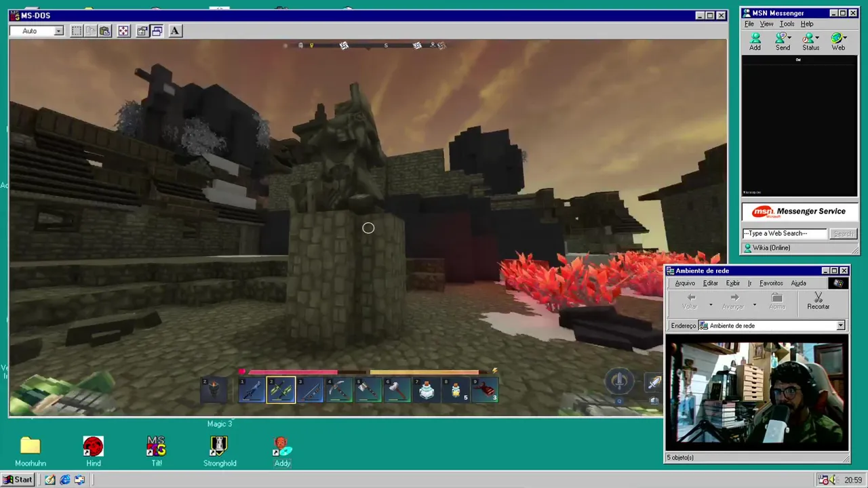Click the Font 'A' button in MS-DOS toolbar
Image resolution: width=868 pixels, height=488 pixels.
tap(175, 30)
